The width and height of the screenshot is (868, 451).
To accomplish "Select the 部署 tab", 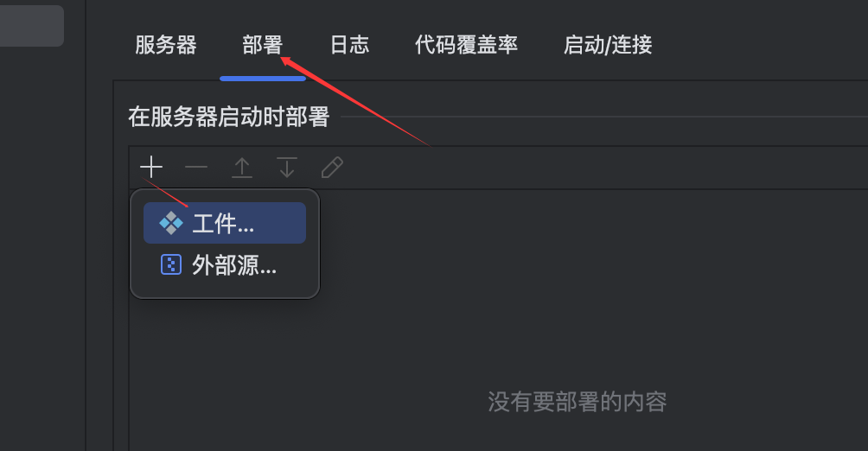I will click(263, 45).
